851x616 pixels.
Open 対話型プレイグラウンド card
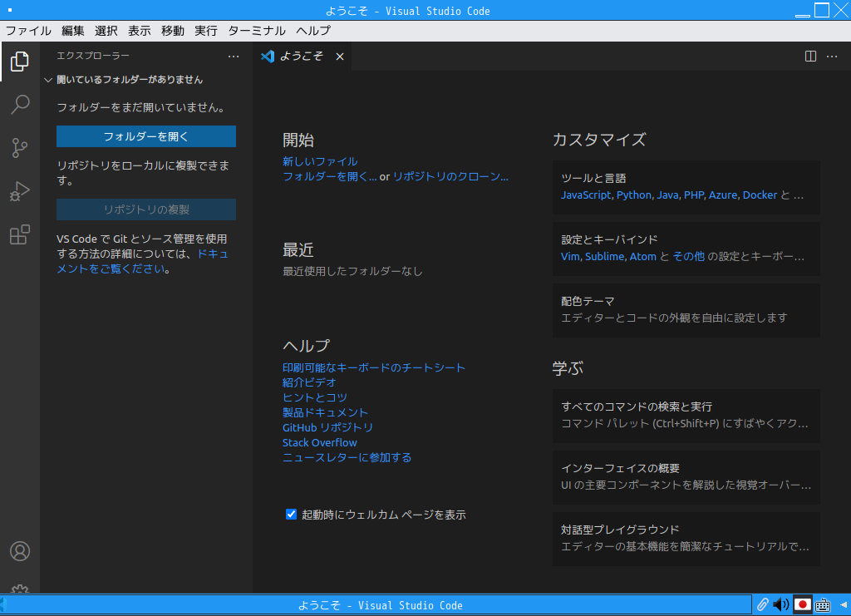click(686, 539)
